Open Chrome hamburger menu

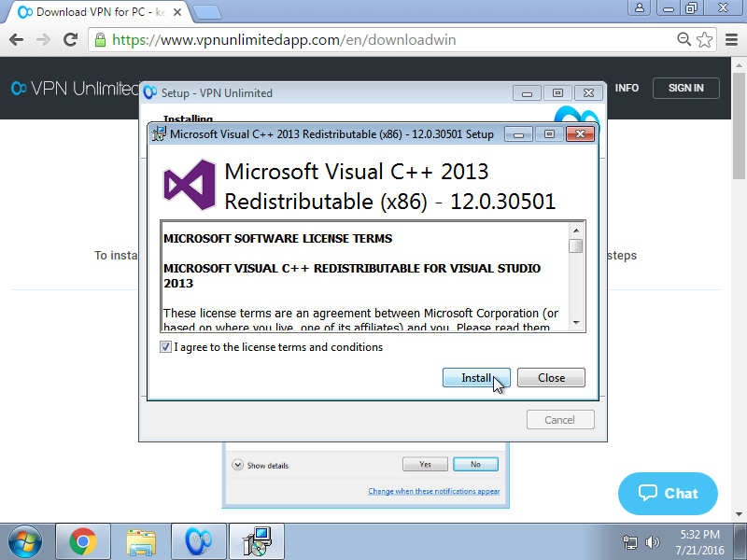[731, 40]
